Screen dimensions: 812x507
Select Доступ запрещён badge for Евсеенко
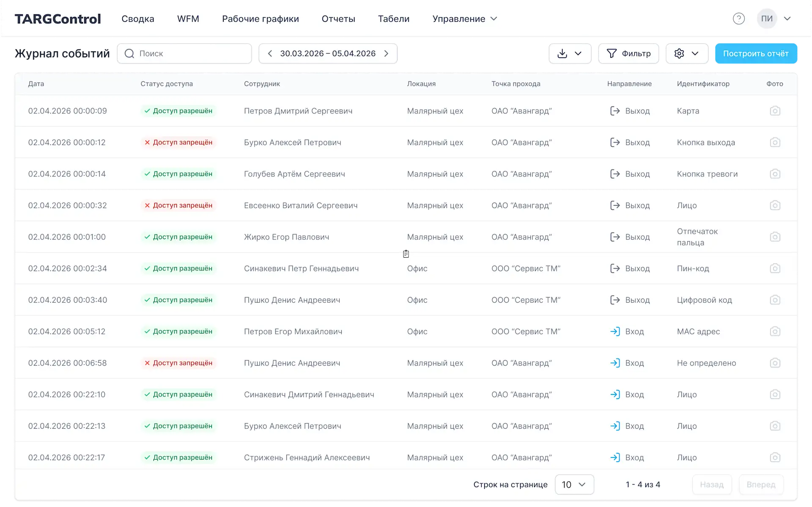pyautogui.click(x=178, y=205)
